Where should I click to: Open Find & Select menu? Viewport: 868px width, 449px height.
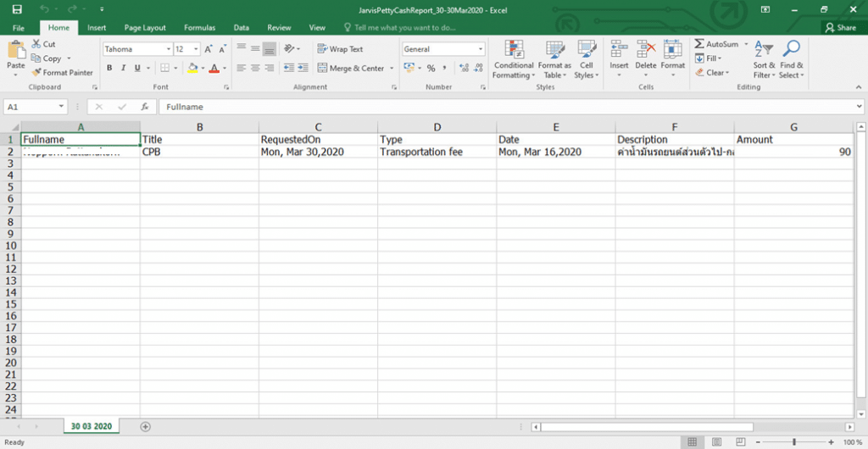click(x=792, y=59)
